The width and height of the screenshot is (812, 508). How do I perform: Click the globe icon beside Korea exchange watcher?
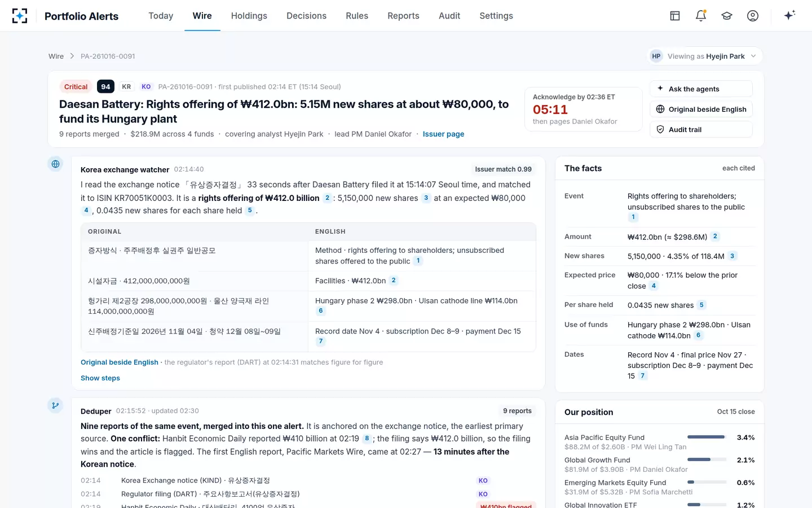[x=55, y=164]
